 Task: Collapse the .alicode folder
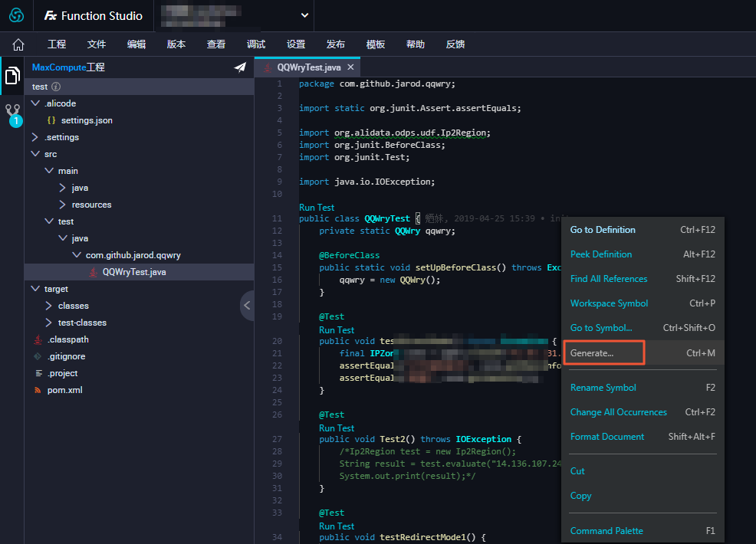coord(35,103)
